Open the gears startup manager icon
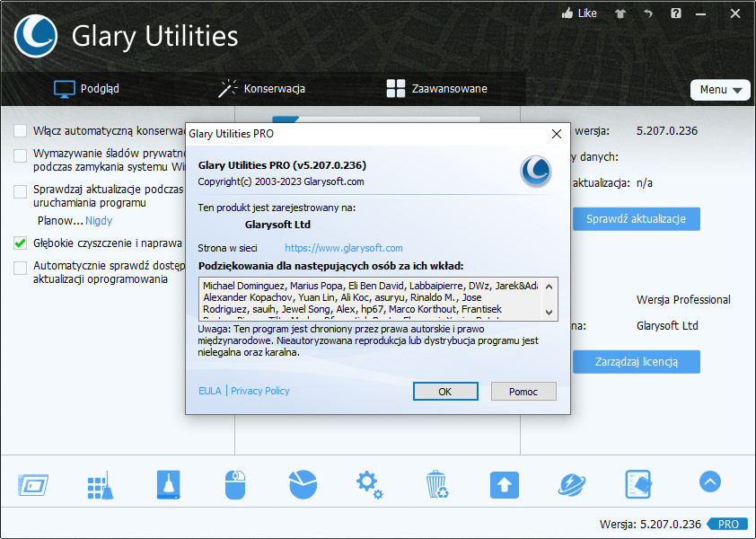Image resolution: width=756 pixels, height=539 pixels. 369,484
